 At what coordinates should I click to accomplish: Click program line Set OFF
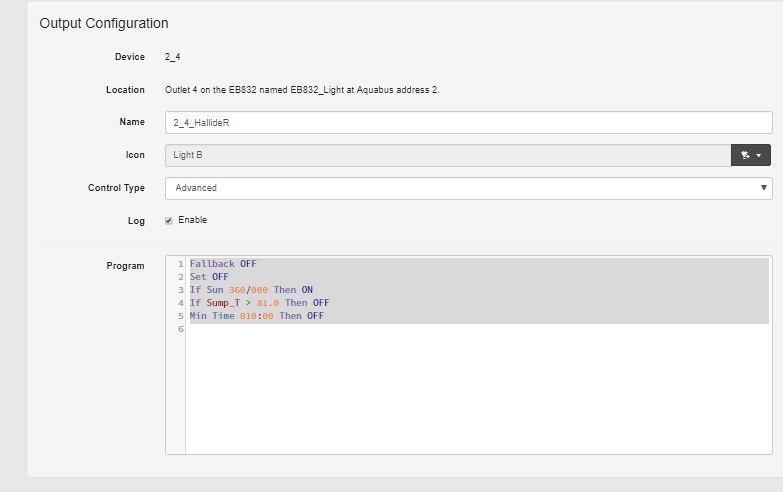click(209, 277)
